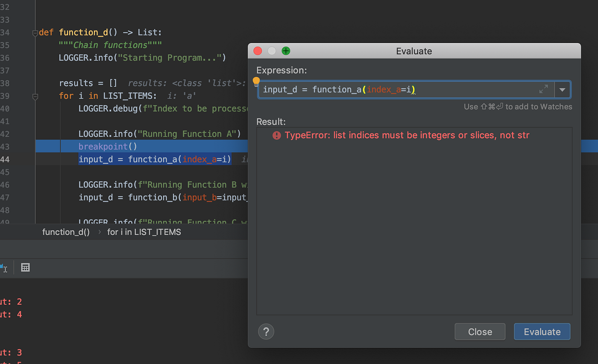Open the expanded expression editor via diagonal-arrows icon
Viewport: 598px width, 364px height.
pyautogui.click(x=543, y=89)
